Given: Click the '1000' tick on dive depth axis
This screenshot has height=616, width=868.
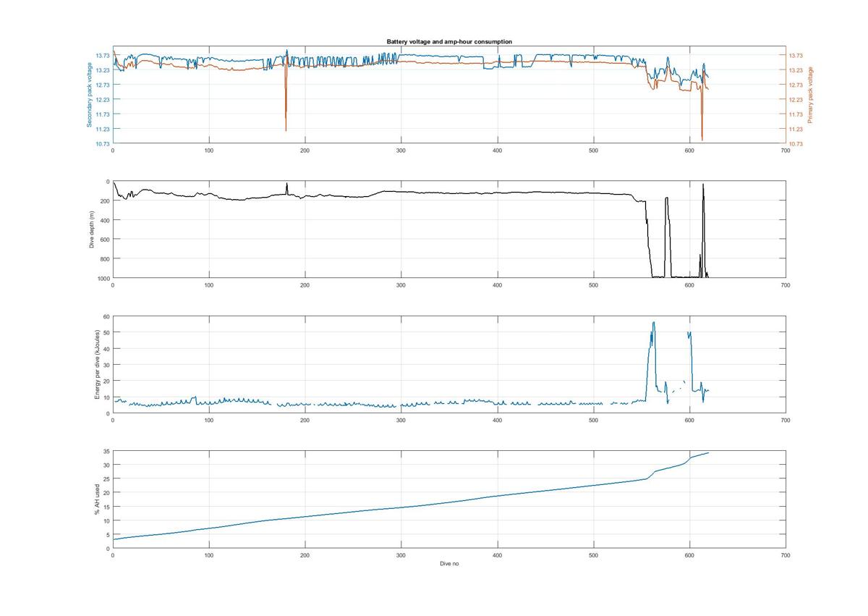Looking at the screenshot, I should (x=103, y=278).
